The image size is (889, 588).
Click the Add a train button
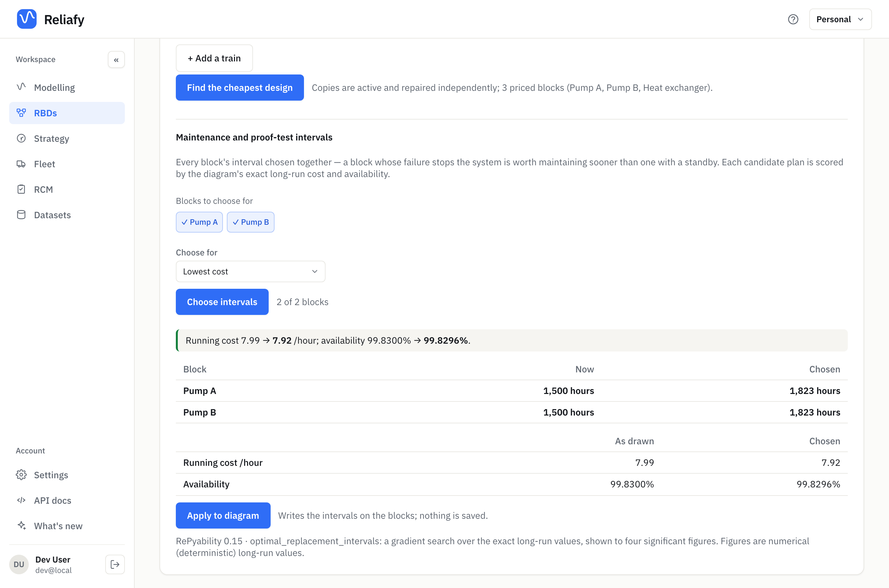coord(214,58)
